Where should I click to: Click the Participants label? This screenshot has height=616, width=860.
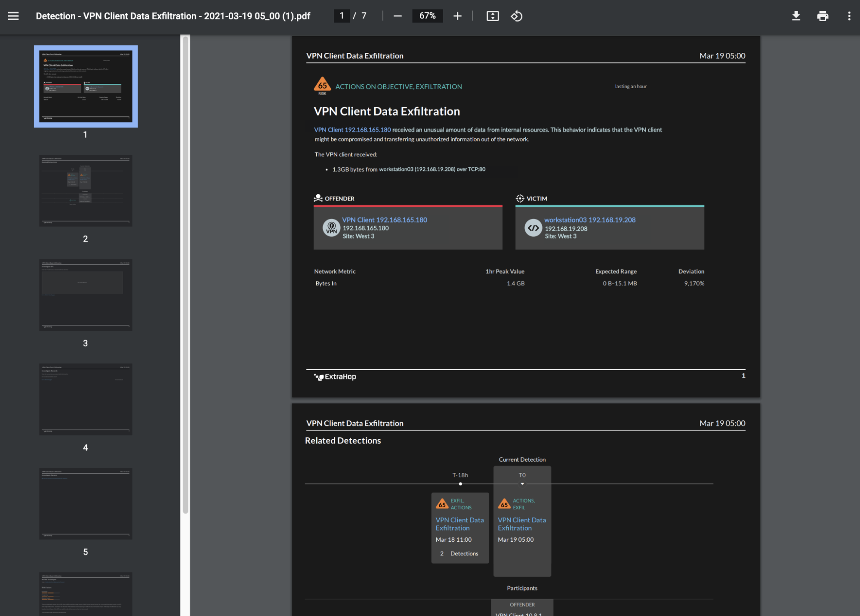[522, 588]
